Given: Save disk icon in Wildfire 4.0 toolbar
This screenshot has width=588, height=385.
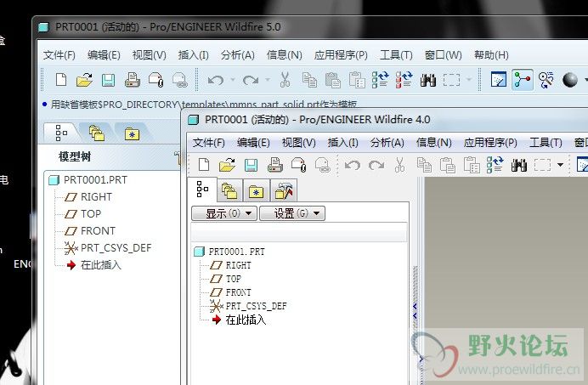Looking at the screenshot, I should (x=251, y=165).
